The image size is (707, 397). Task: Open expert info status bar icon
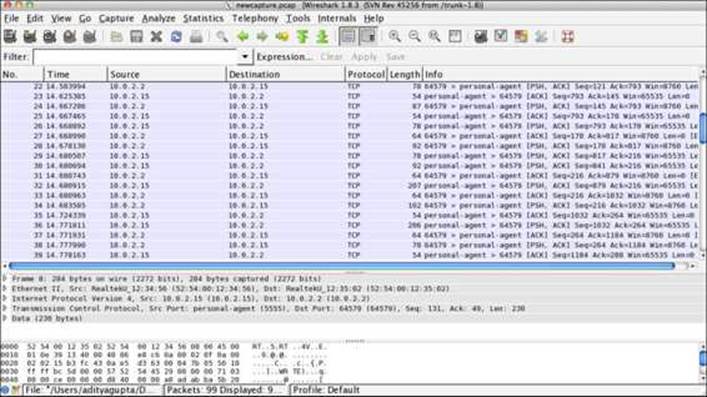(x=5, y=390)
